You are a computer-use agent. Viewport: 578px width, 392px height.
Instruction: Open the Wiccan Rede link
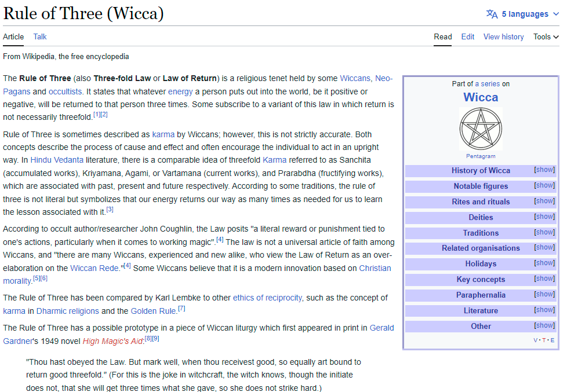[x=94, y=268]
